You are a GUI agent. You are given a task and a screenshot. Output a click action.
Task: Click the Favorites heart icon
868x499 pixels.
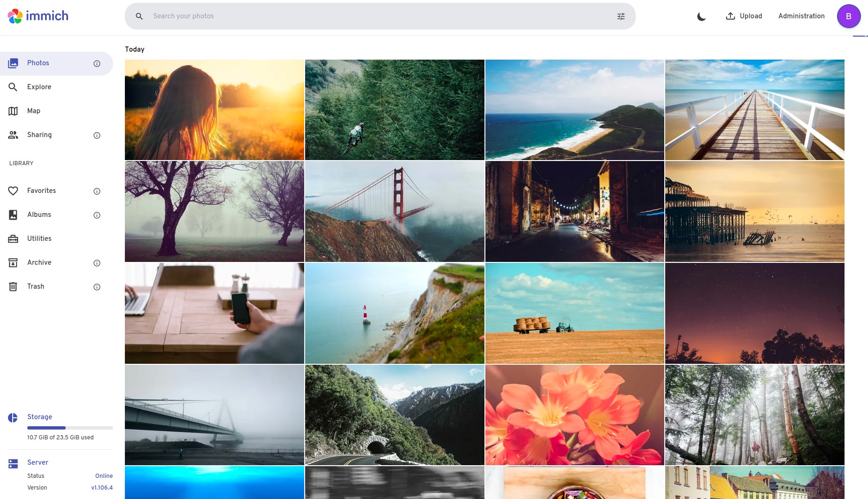[x=13, y=191]
